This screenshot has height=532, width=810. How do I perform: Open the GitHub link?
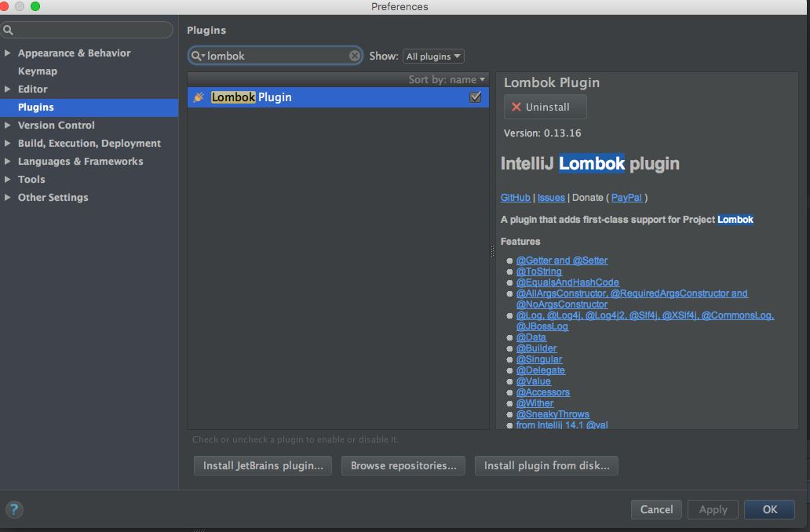tap(515, 197)
